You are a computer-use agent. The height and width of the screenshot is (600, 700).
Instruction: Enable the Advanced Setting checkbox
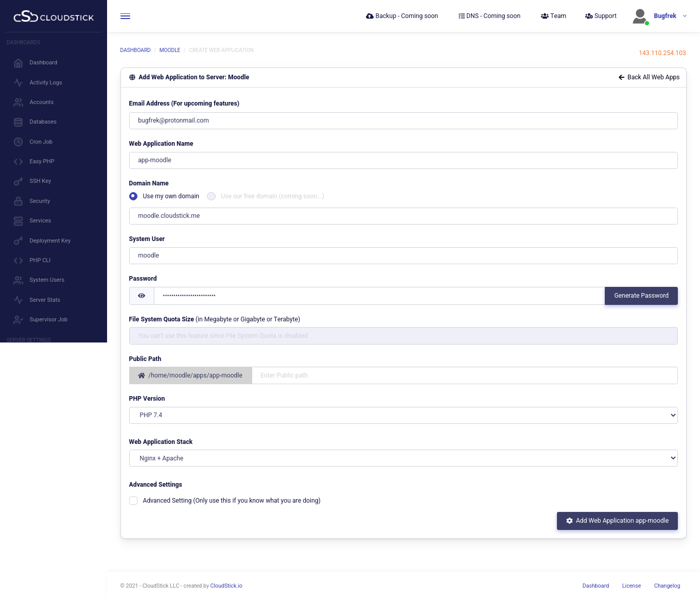point(133,501)
